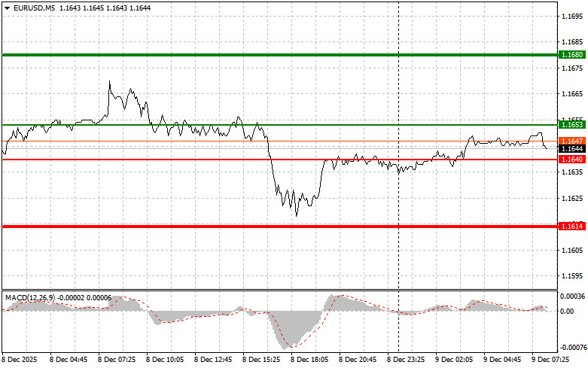
Task: Click the orange 1.1647 price label
Action: (572, 141)
